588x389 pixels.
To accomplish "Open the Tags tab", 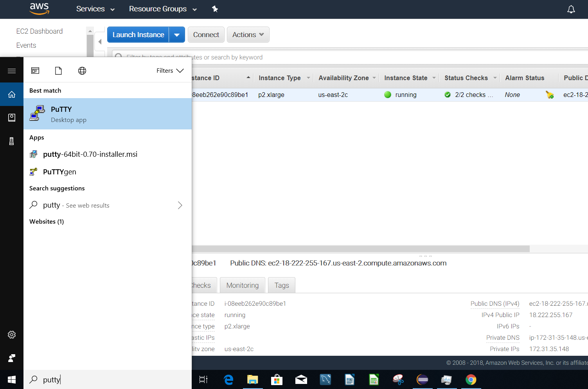I will pyautogui.click(x=281, y=285).
